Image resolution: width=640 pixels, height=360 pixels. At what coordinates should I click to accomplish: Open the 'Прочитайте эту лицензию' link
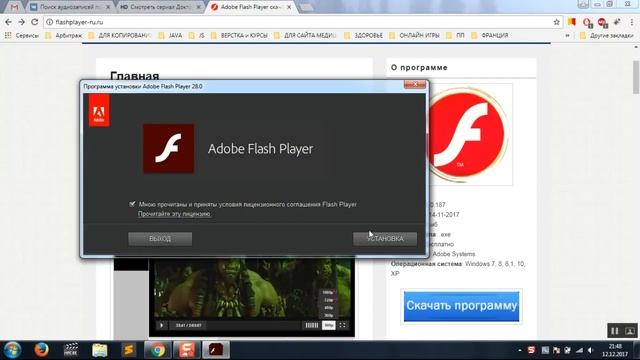[x=174, y=214]
